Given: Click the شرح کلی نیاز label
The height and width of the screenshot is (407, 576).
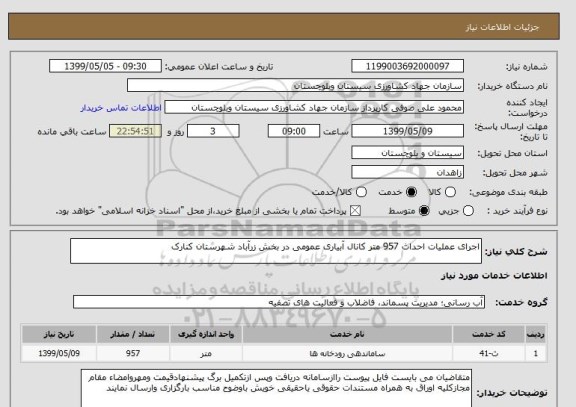Looking at the screenshot, I should 516,252.
